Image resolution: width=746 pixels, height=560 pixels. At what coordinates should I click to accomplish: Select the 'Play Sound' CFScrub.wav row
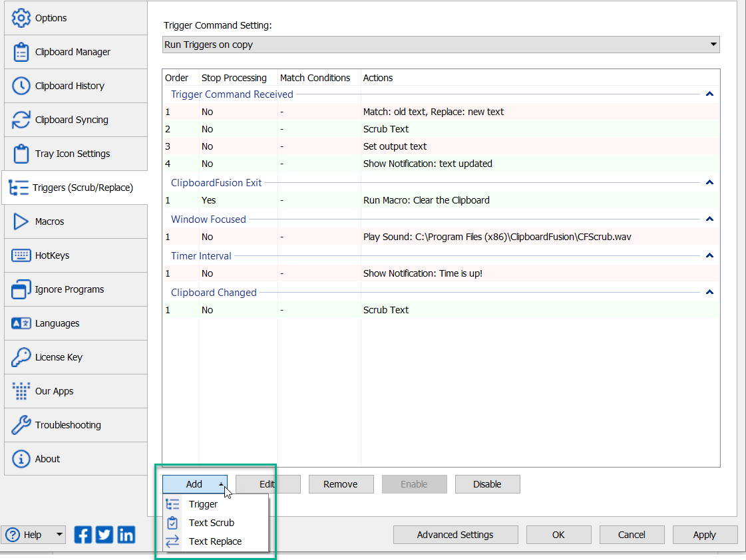tap(441, 237)
